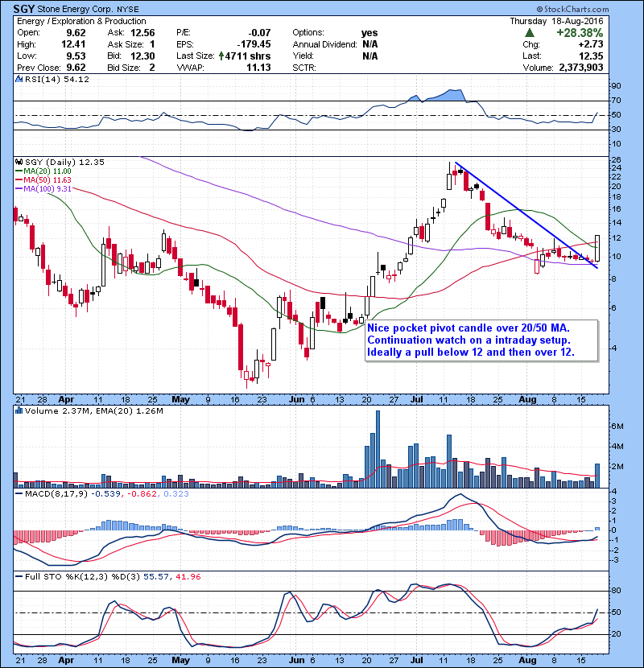Screen dimensions: 644x668
Task: Click the Energy / Exploration & Production sector text
Action: pos(81,21)
